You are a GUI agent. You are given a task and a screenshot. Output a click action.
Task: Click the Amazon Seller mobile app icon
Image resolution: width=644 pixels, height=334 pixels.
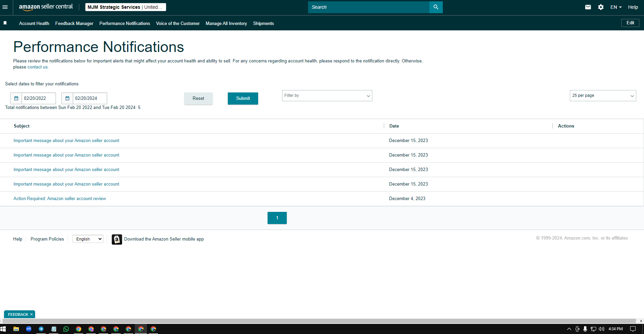pos(117,239)
